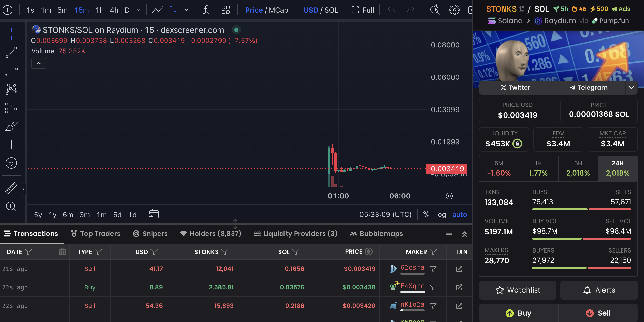This screenshot has width=644, height=322.
Task: Open chart indicators fx menu
Action: pos(206,10)
